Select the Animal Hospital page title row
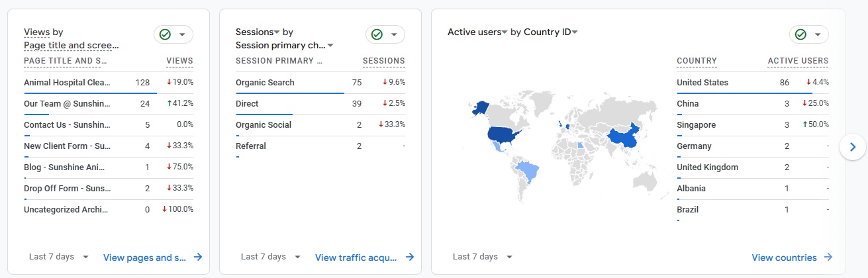This screenshot has height=278, width=868. pos(67,83)
